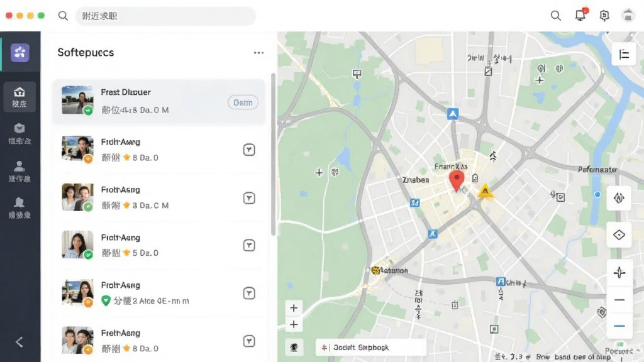The image size is (644, 362).
Task: Click the map compass orientation button
Action: (x=619, y=198)
